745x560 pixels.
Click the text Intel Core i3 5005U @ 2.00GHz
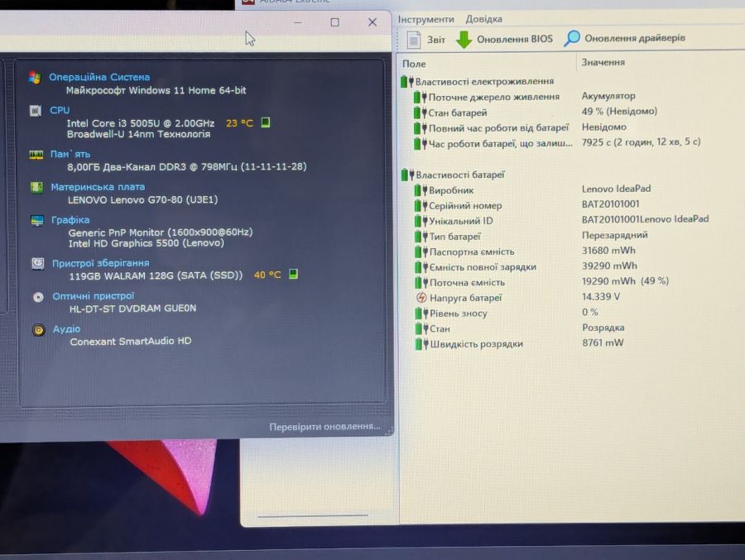tap(141, 123)
